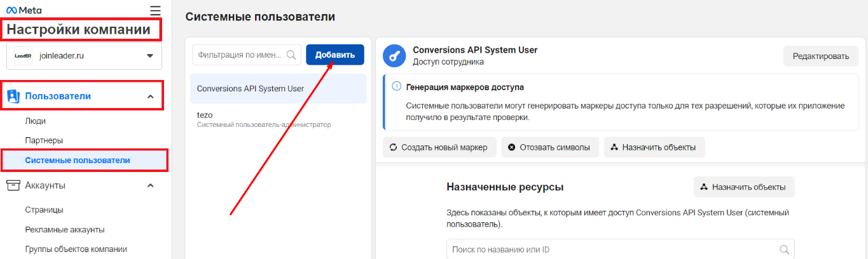Click the blue key system user icon
The width and height of the screenshot is (868, 259).
[x=394, y=56]
